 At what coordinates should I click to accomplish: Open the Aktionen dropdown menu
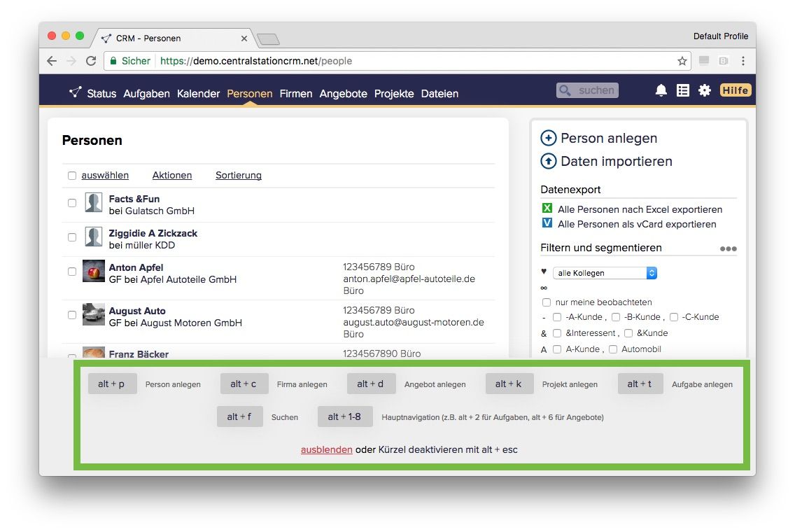coord(172,176)
